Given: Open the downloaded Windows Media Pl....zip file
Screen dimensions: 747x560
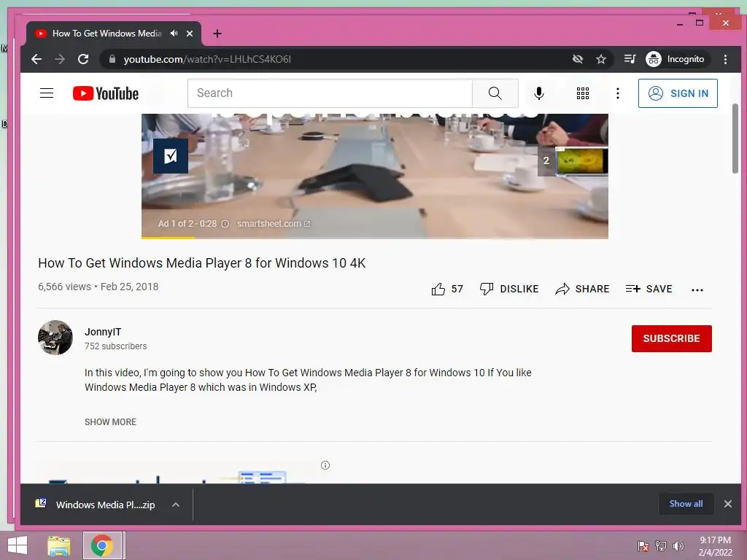Looking at the screenshot, I should 97,505.
